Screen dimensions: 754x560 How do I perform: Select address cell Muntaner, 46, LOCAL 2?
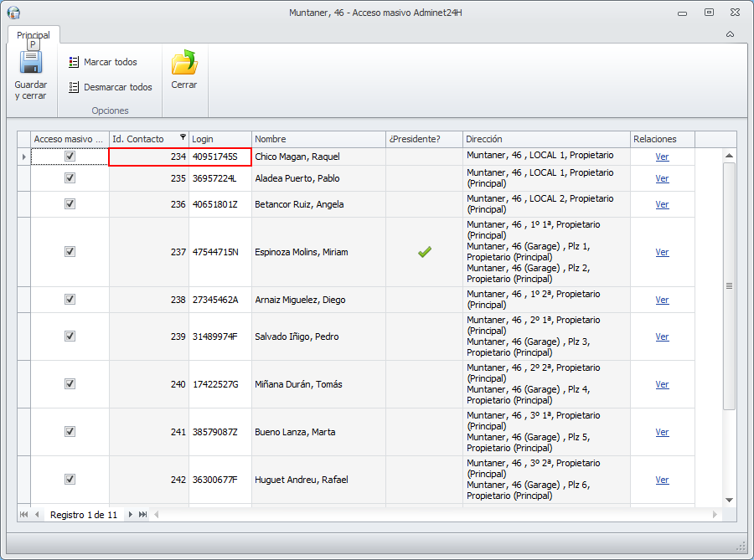click(546, 204)
